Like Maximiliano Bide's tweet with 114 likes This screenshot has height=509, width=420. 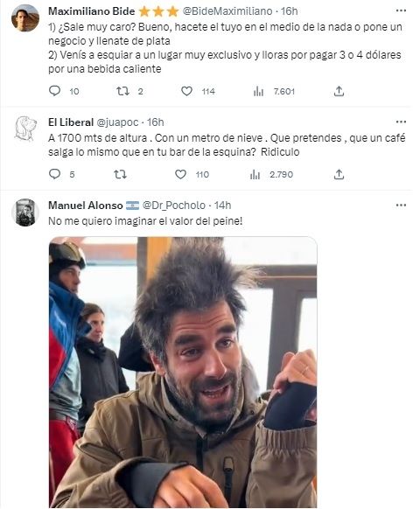[186, 91]
